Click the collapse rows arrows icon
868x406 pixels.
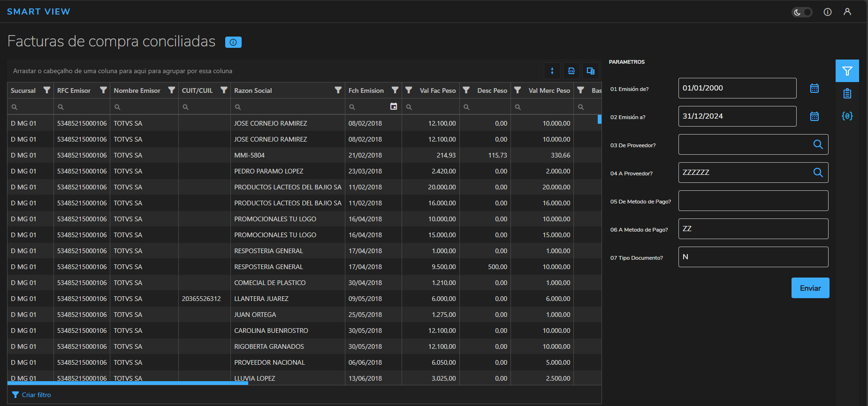click(552, 71)
